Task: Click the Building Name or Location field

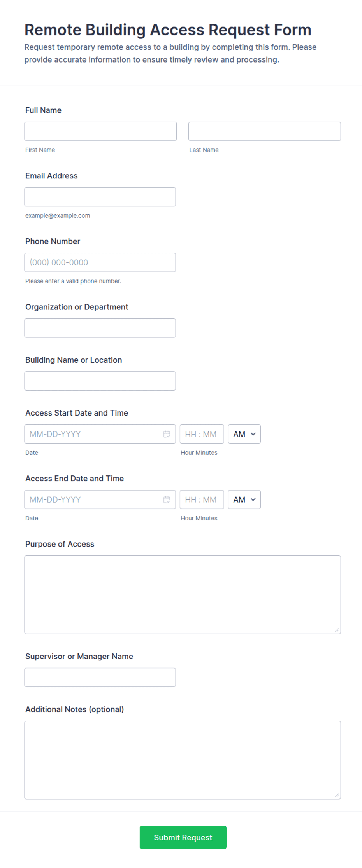Action: point(100,381)
